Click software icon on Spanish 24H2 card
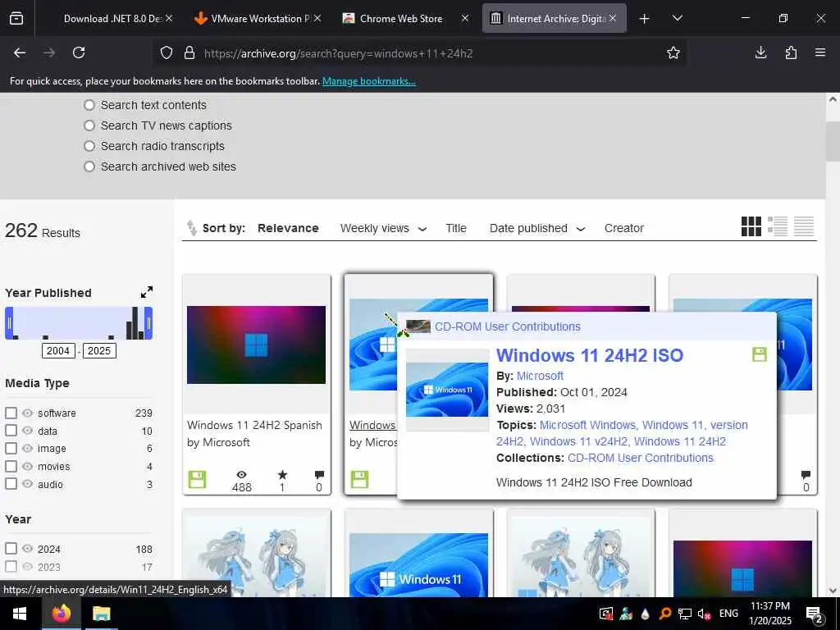840x630 pixels. [x=197, y=479]
